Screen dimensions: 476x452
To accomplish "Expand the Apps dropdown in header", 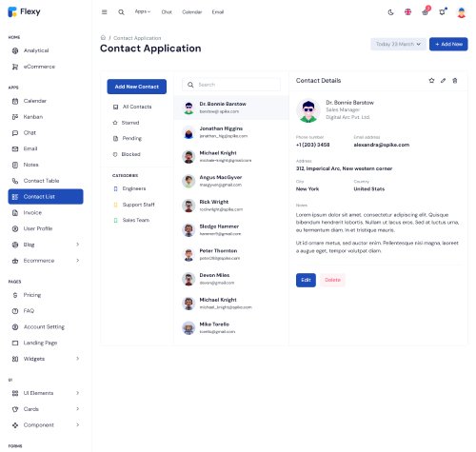I will click(143, 11).
